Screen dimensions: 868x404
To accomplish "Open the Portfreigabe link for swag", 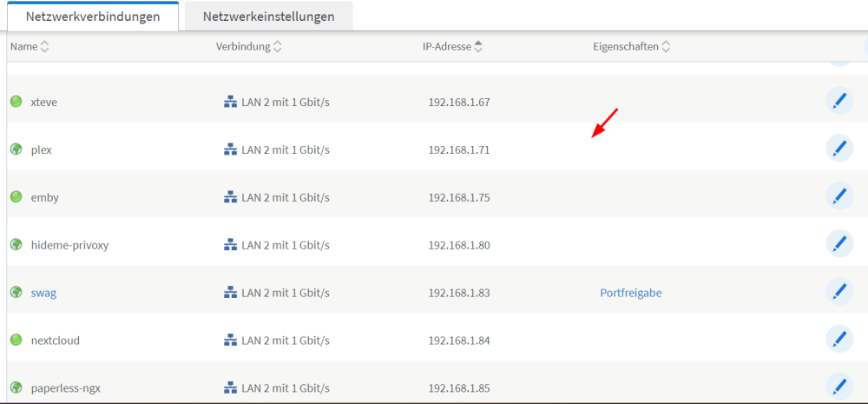I will tap(631, 293).
